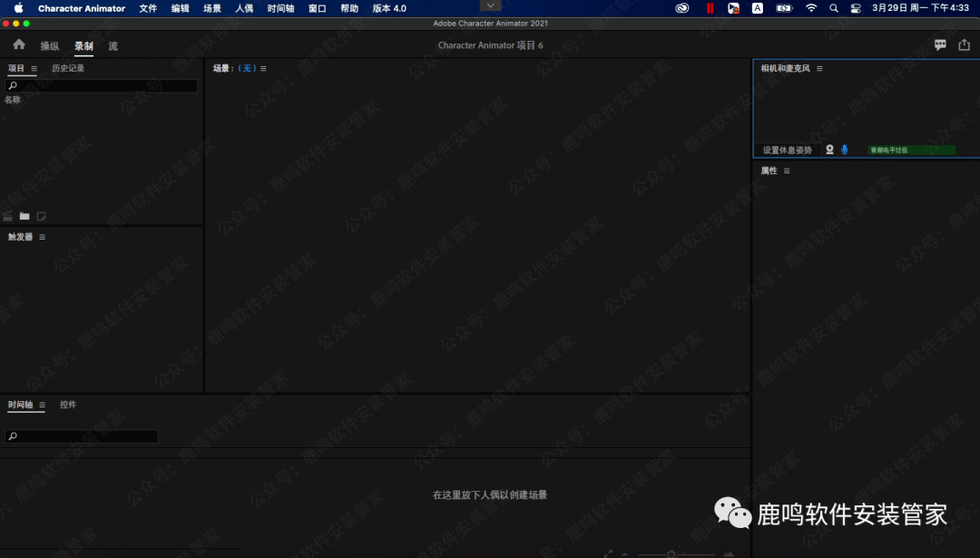
Task: Click the new item note icon beside folder
Action: pos(41,216)
